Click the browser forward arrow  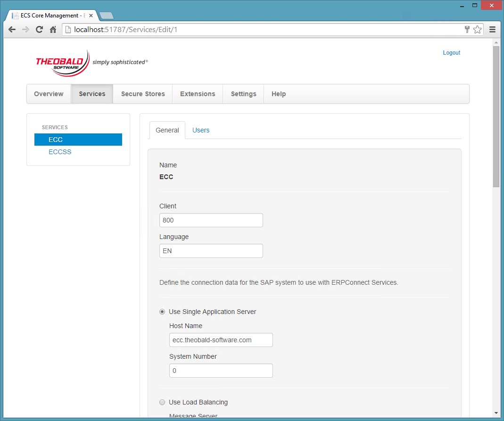tap(25, 30)
